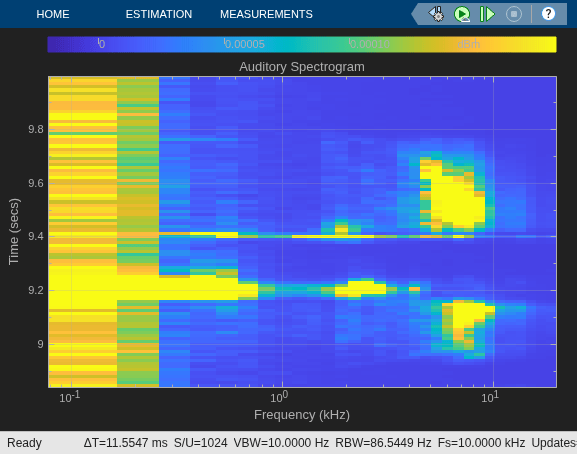The width and height of the screenshot is (577, 454).
Task: Click the colorbar at the 0.00005 tick
Action: 244,44
